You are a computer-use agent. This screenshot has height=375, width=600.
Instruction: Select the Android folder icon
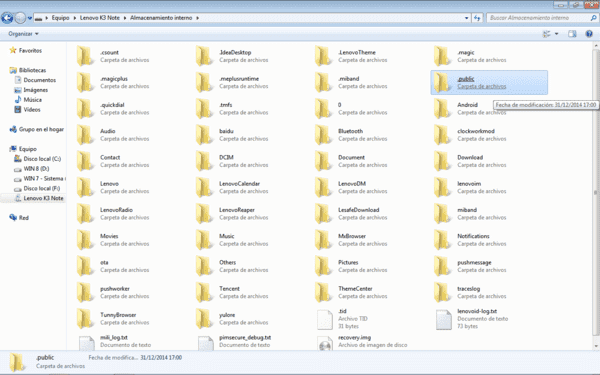442,108
